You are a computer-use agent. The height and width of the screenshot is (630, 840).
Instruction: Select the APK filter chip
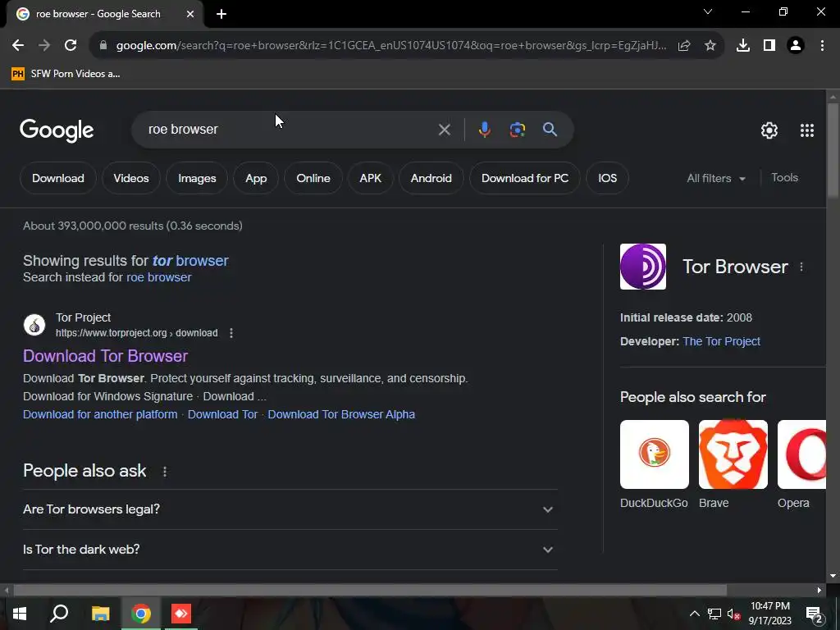point(371,178)
